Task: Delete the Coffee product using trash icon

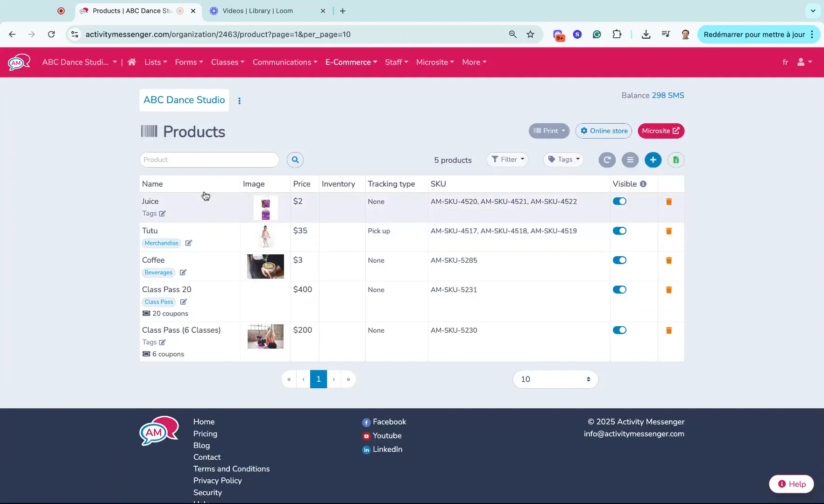Action: (x=668, y=260)
